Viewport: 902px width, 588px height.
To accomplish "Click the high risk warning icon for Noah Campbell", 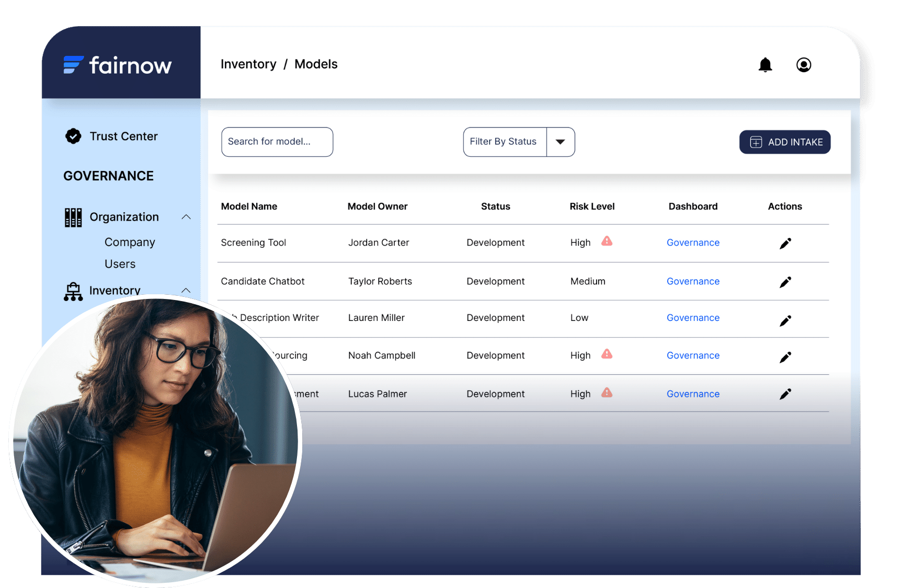I will (607, 354).
